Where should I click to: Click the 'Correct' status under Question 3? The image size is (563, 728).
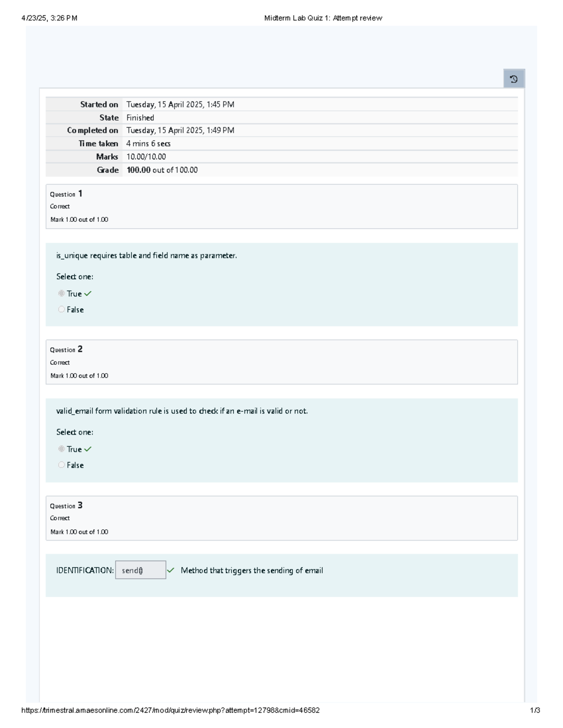tap(60, 518)
